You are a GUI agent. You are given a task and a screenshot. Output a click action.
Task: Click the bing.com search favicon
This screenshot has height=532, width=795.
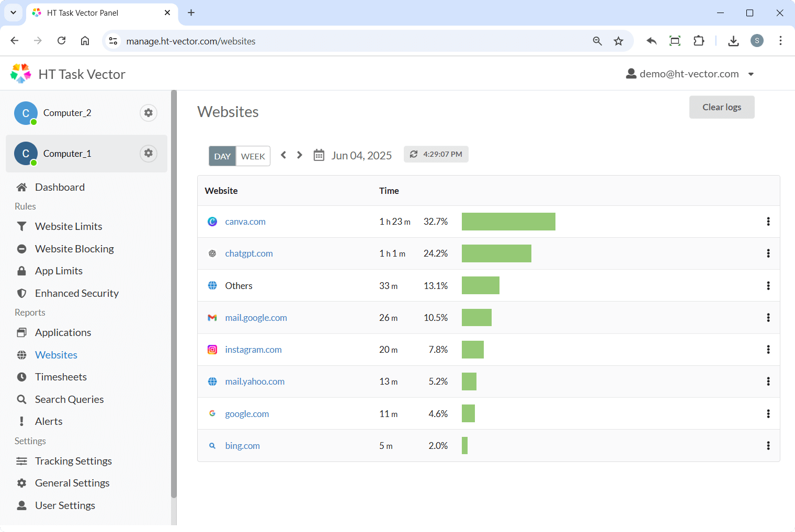coord(212,446)
